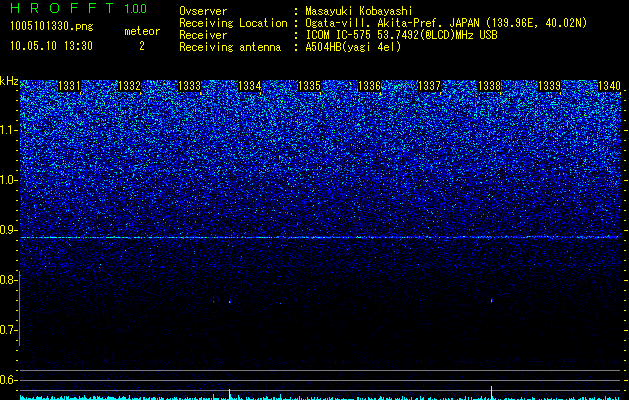Click the 0.7 kHz axis label
This screenshot has height=400, width=629.
(x=9, y=330)
